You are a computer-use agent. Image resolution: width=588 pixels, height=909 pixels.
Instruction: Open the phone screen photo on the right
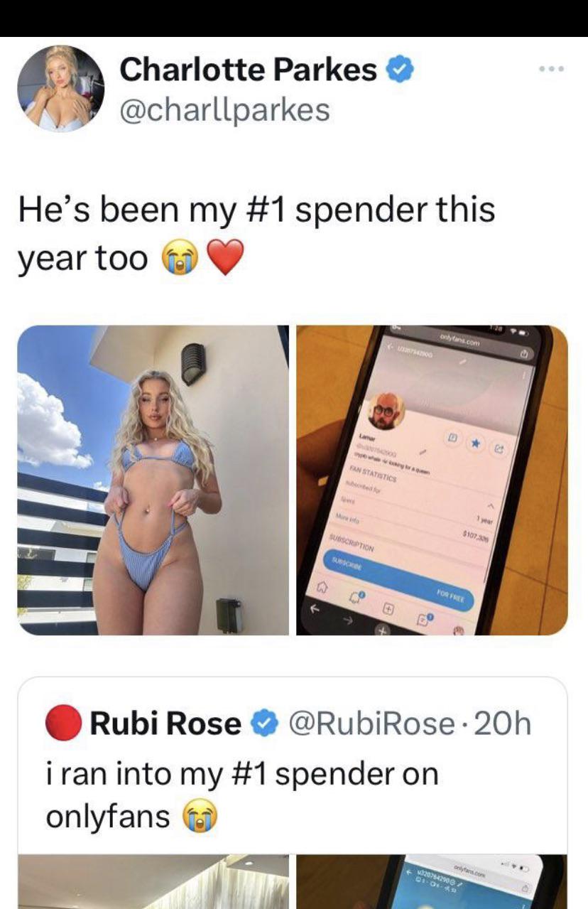432,480
